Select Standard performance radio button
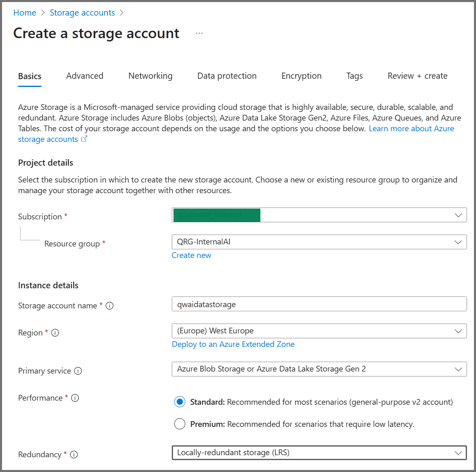The width and height of the screenshot is (476, 472). point(180,402)
